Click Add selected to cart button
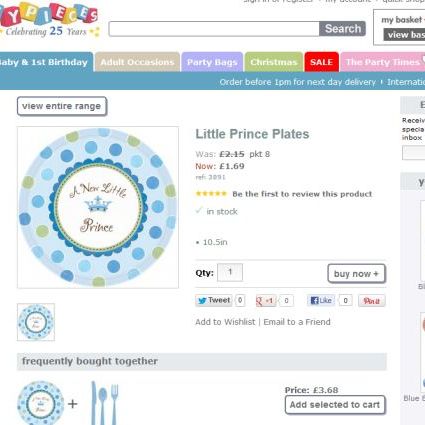Viewport: 425px width, 425px height. (x=335, y=405)
